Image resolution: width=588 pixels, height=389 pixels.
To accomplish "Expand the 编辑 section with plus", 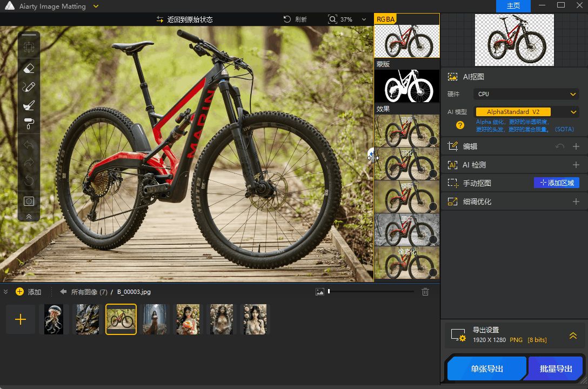I will pyautogui.click(x=576, y=146).
